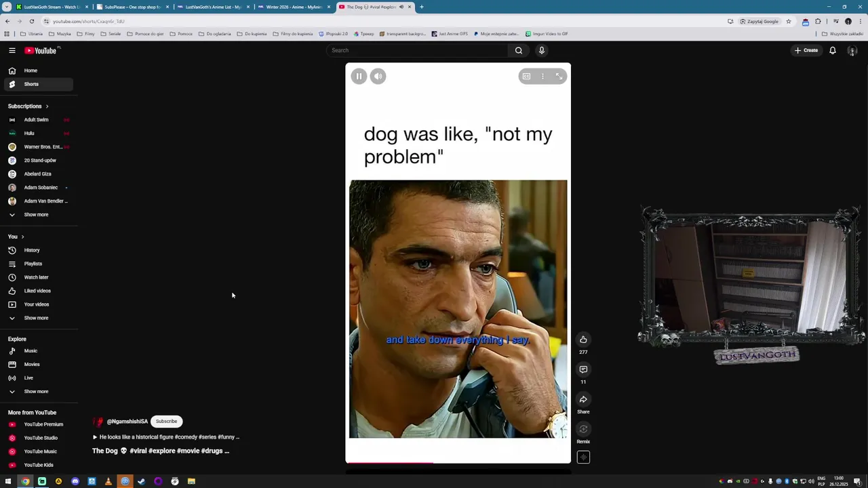This screenshot has height=488, width=868.
Task: Open the comments for this Short
Action: pos(583,369)
